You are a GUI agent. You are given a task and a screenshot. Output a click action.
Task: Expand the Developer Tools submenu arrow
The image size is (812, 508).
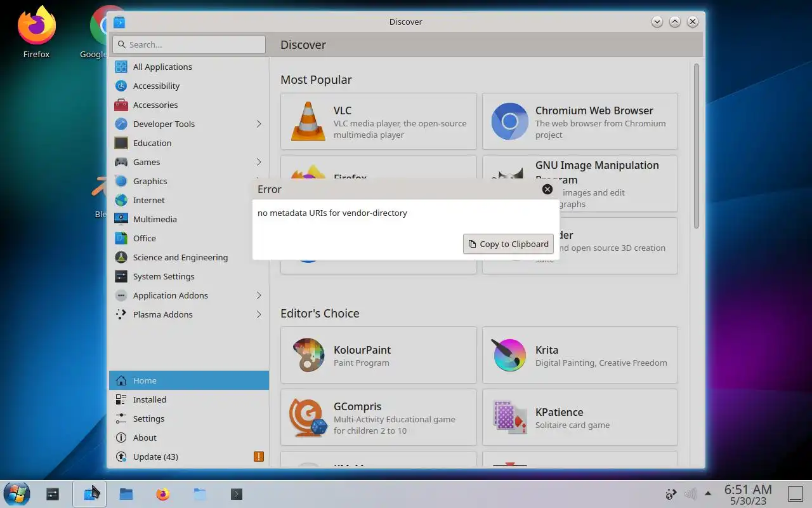(x=259, y=124)
